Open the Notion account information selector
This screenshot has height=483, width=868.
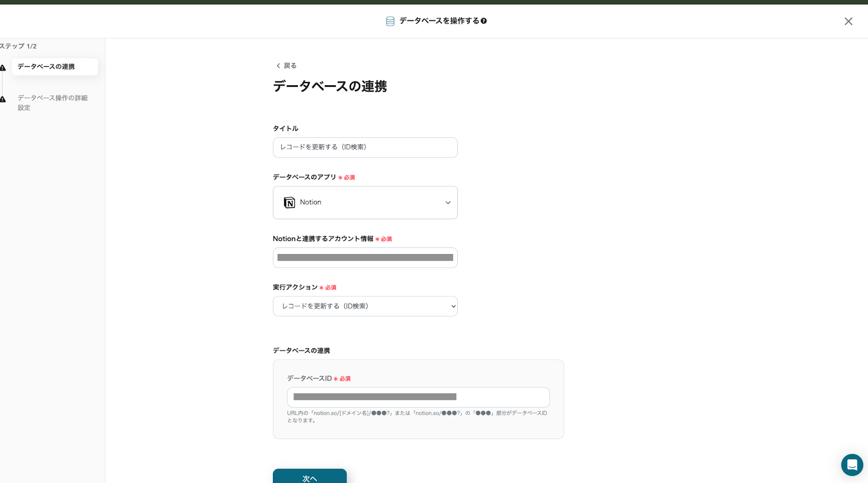pyautogui.click(x=365, y=258)
